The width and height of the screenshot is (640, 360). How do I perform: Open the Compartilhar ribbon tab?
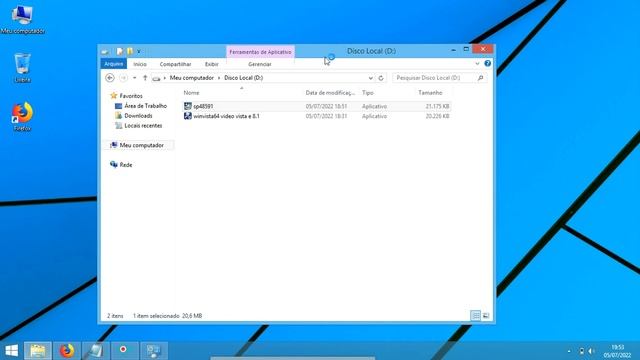175,64
